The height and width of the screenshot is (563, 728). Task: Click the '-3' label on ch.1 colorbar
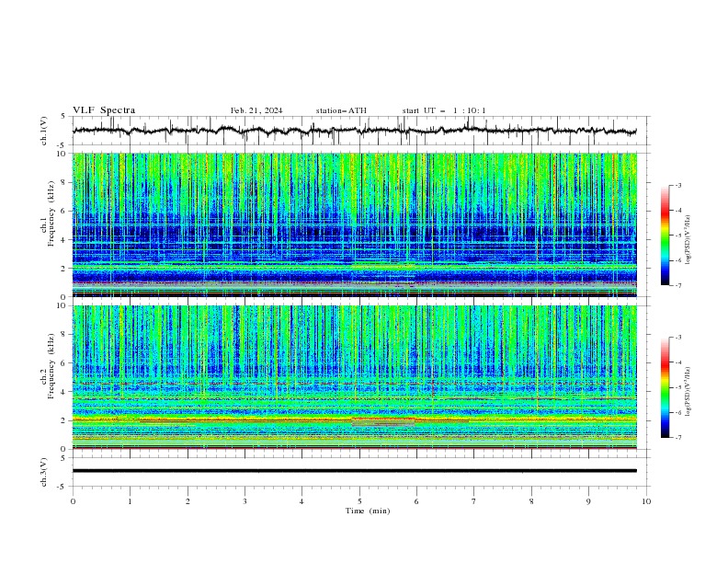[677, 185]
